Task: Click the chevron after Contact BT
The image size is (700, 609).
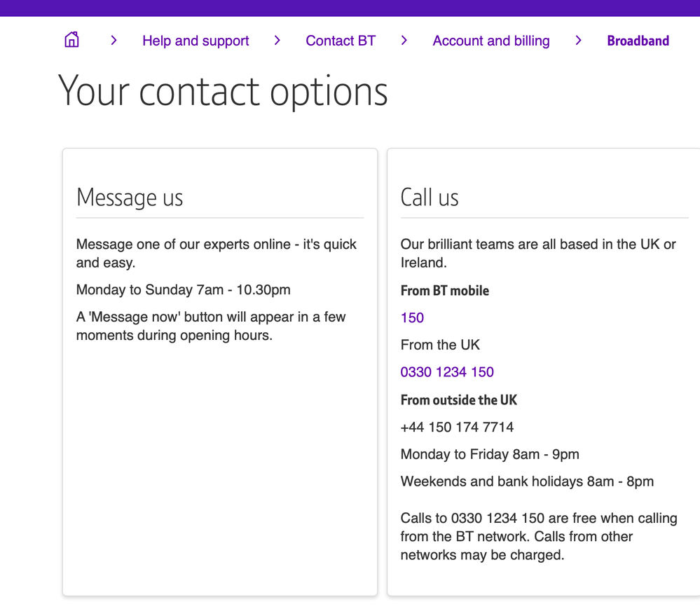Action: (x=404, y=41)
